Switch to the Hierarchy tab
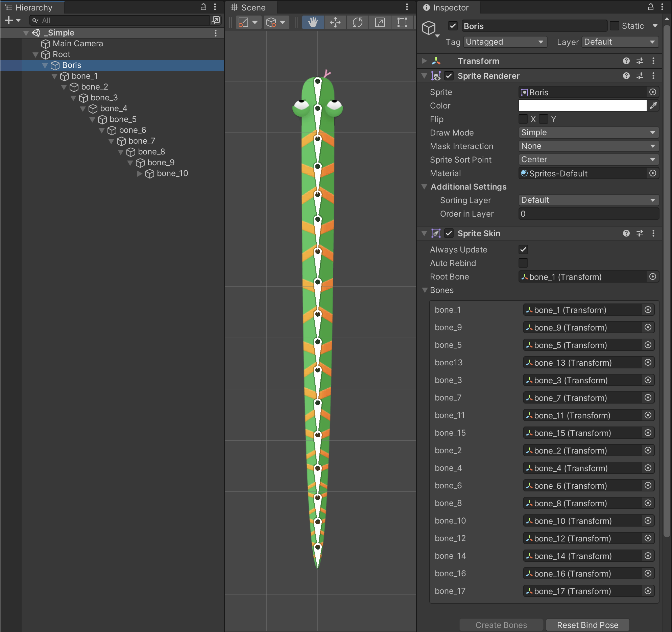This screenshot has height=632, width=672. [33, 7]
